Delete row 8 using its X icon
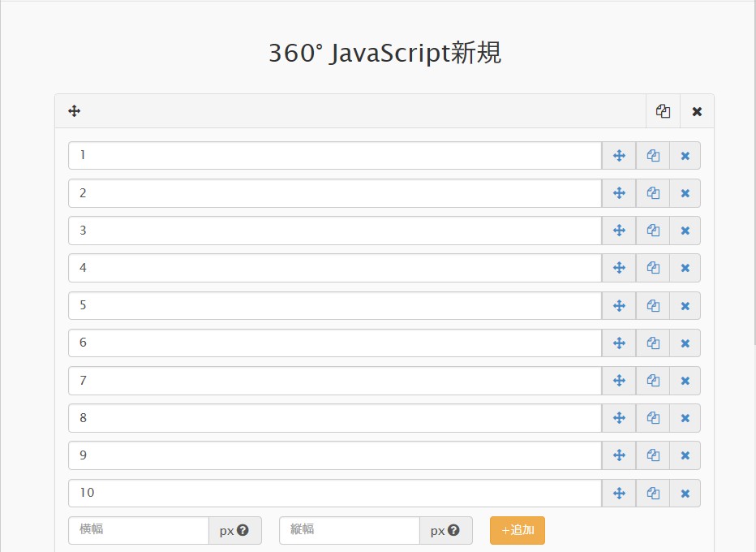 [x=685, y=418]
